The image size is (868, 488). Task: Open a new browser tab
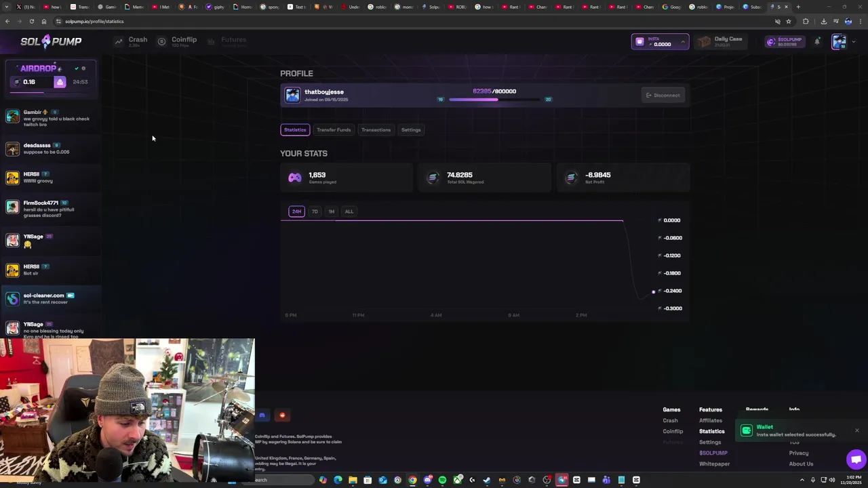pyautogui.click(x=798, y=7)
